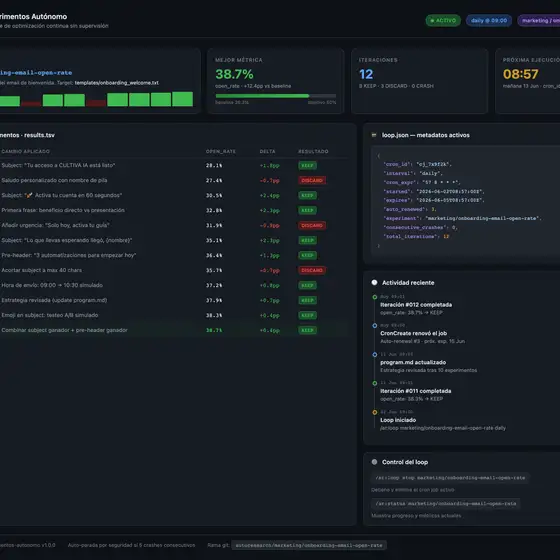Viewport: 560px width, 560px height.
Task: Select the 'Hora de envío: 09:00 → 10:30 simulado' text
Action: [52, 285]
